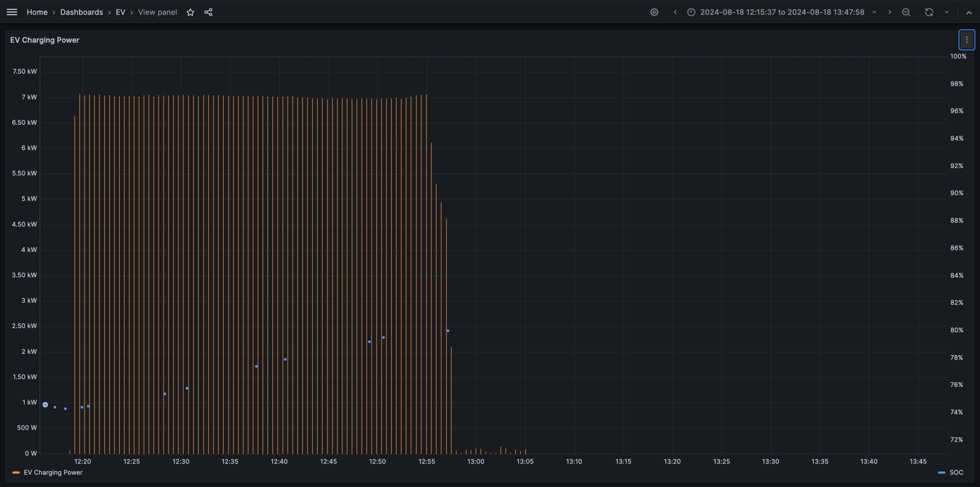Toggle EV Charging Power series in legend
This screenshot has height=487, width=980.
(x=53, y=472)
